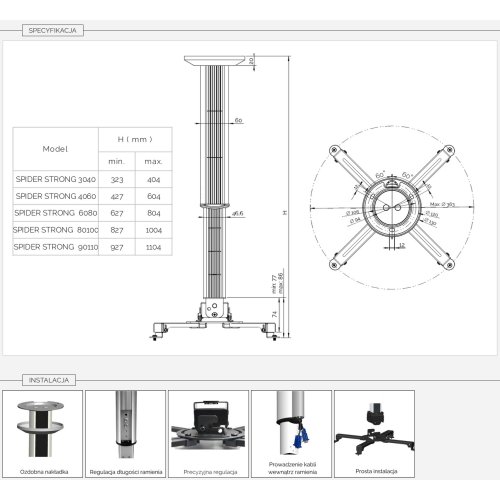Open the Regulacja długości ramienia image
The width and height of the screenshot is (500, 500).
pos(126,434)
